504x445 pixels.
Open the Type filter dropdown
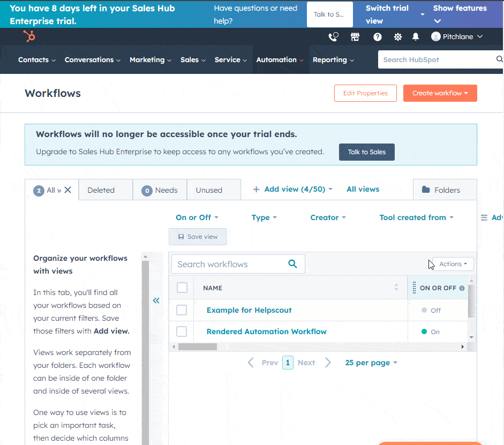[x=264, y=217]
